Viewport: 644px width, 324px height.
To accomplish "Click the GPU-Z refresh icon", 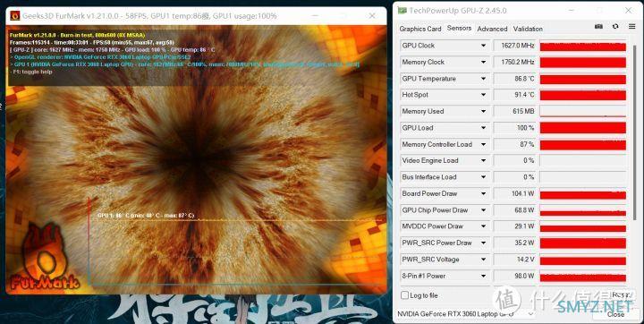I will (615, 26).
